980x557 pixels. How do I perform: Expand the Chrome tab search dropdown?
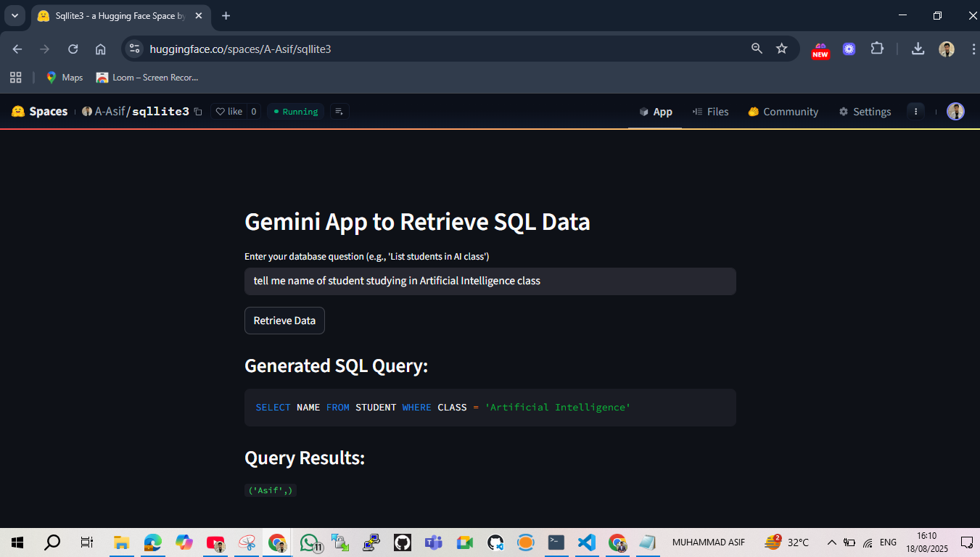(x=15, y=16)
